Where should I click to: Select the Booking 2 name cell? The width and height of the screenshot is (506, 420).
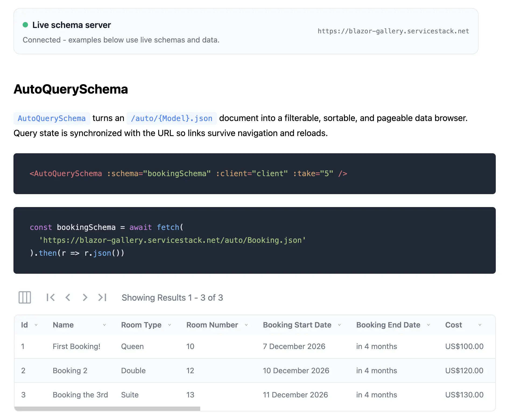(70, 371)
